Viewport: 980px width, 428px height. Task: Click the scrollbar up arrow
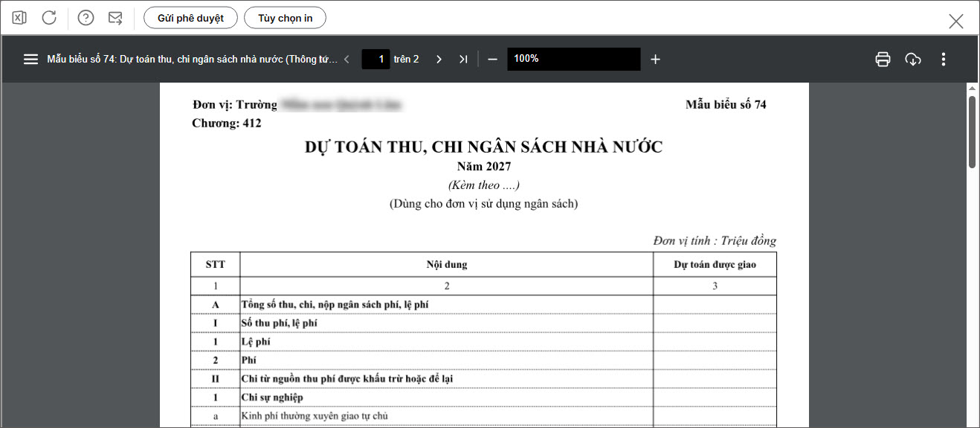[x=972, y=89]
